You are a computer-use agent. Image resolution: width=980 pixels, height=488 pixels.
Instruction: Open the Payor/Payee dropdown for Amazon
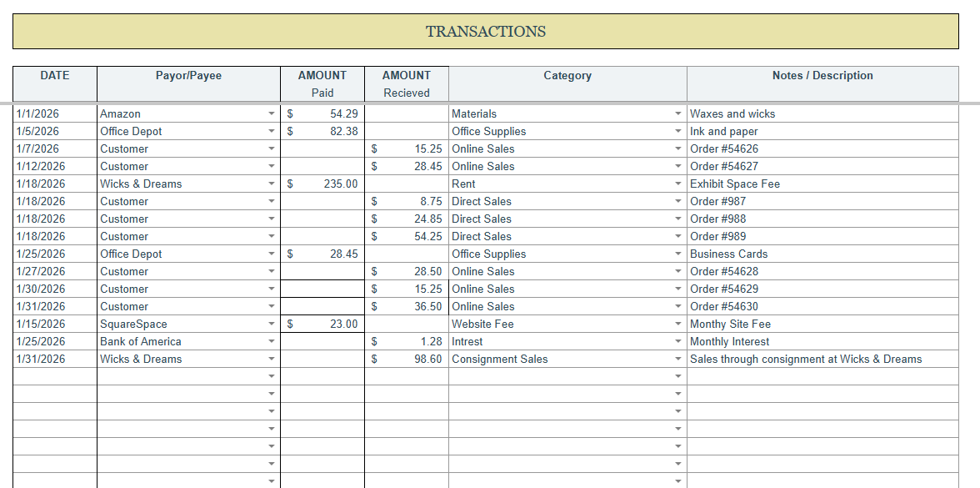click(x=272, y=113)
